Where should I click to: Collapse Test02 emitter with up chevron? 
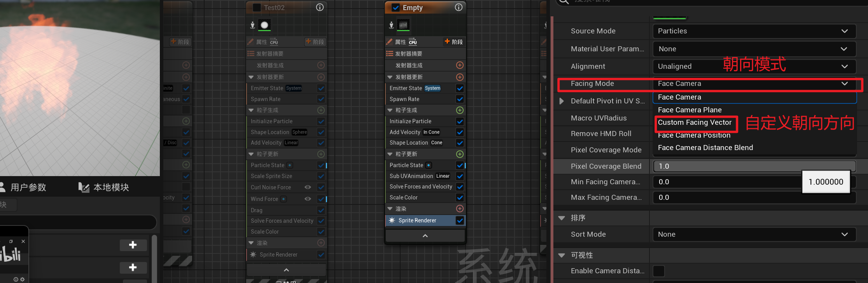286,270
